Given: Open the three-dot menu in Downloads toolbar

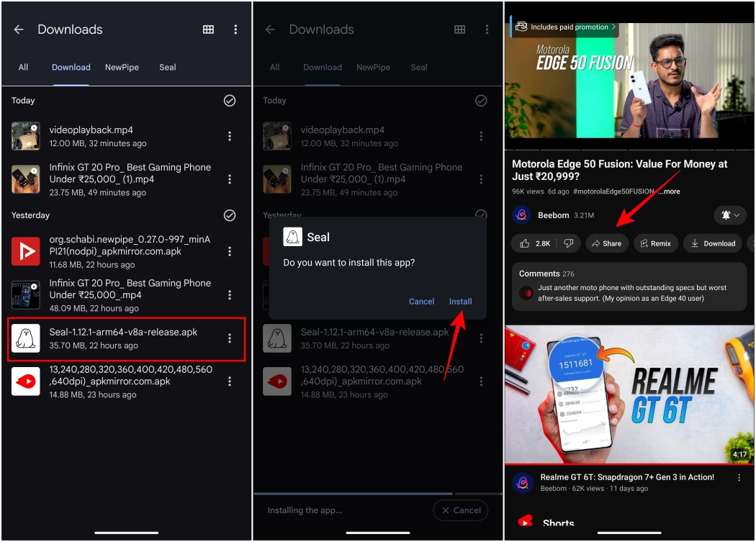Looking at the screenshot, I should tap(235, 29).
